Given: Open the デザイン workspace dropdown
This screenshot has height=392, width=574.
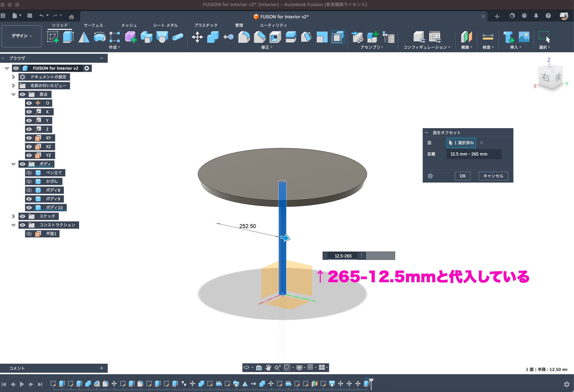Looking at the screenshot, I should (21, 36).
